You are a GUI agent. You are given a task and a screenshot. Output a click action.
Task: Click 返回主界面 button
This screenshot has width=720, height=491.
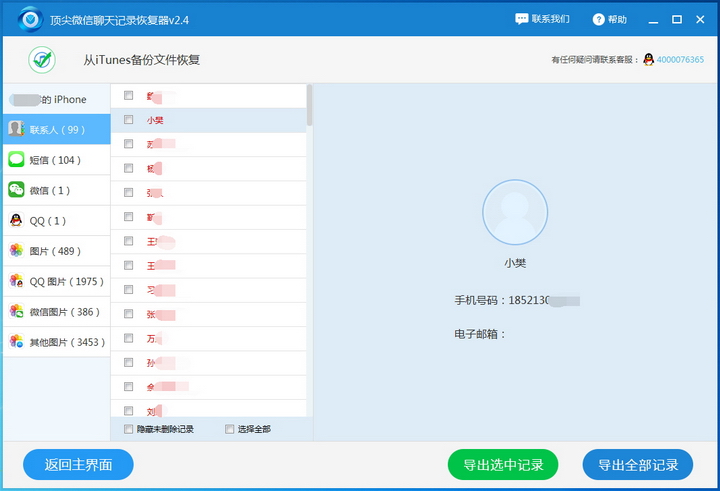click(78, 464)
